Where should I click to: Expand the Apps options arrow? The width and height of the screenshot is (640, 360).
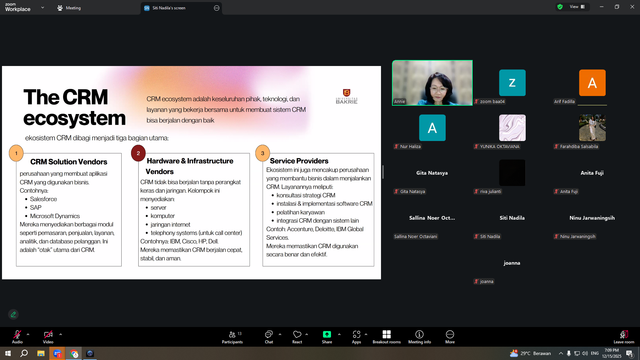click(366, 334)
